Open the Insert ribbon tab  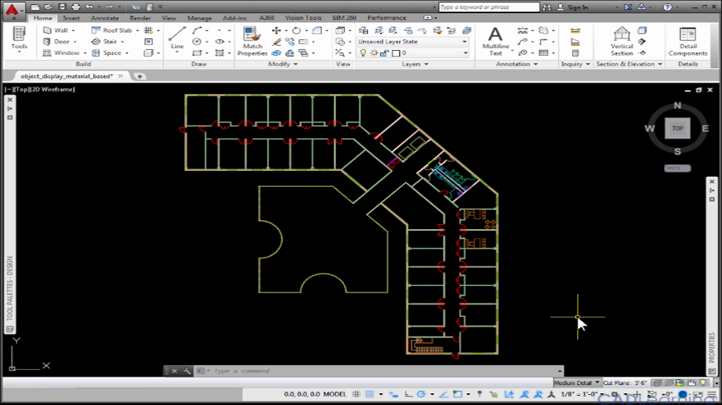(72, 18)
